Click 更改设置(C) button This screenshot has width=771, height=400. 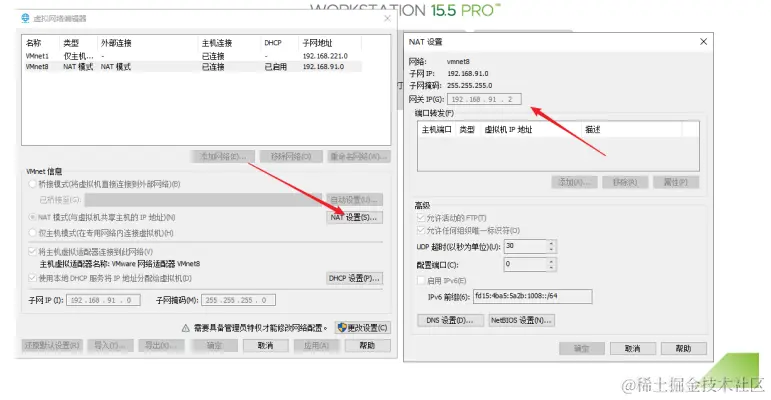pyautogui.click(x=363, y=328)
